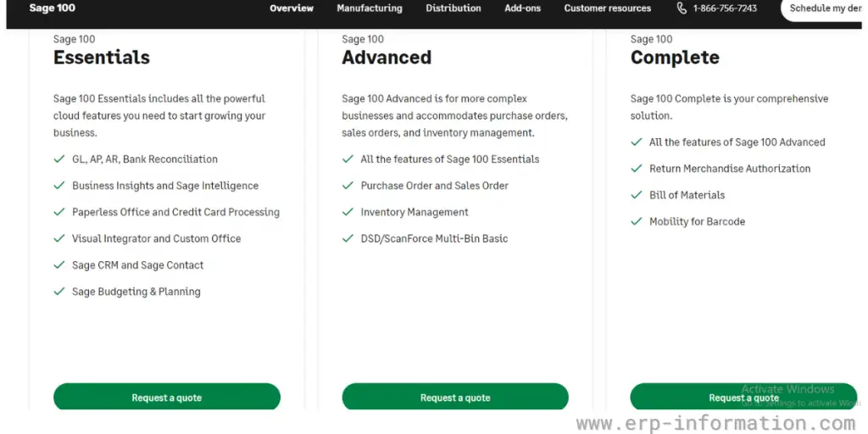Select text Return Merchandise Authorization
The image size is (868, 434).
(730, 169)
